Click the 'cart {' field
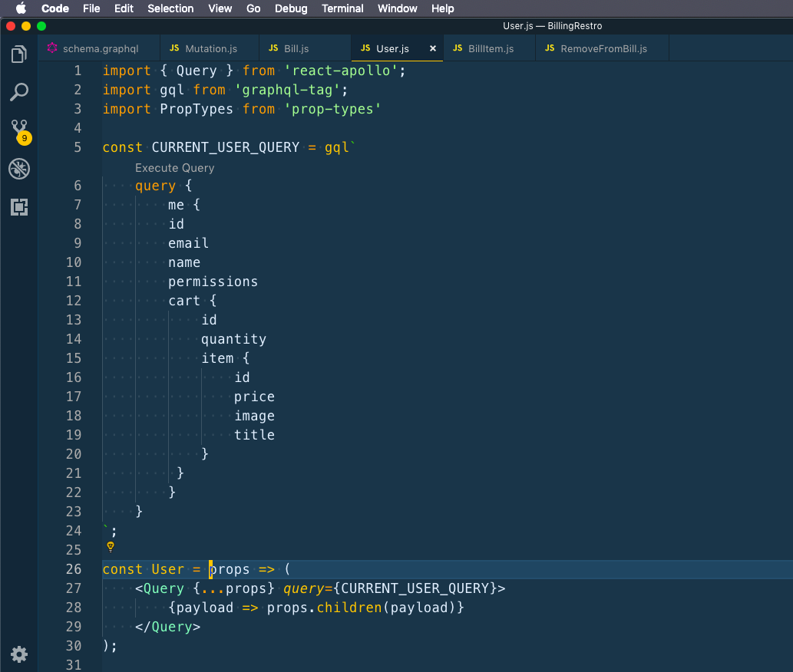 pyautogui.click(x=192, y=301)
